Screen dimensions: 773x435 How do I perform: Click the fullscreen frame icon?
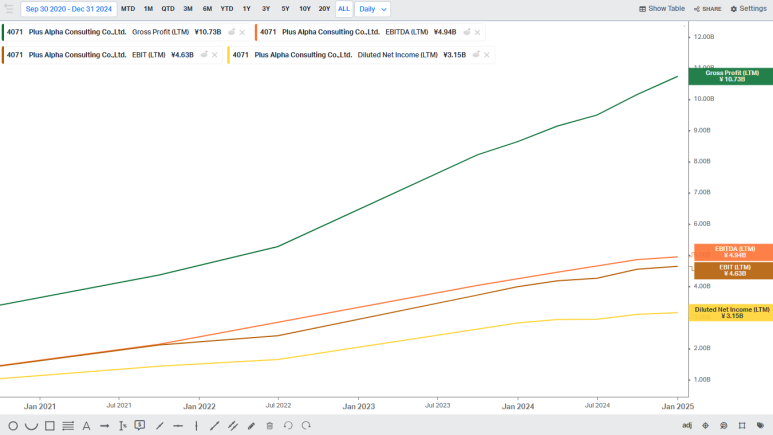(x=742, y=425)
